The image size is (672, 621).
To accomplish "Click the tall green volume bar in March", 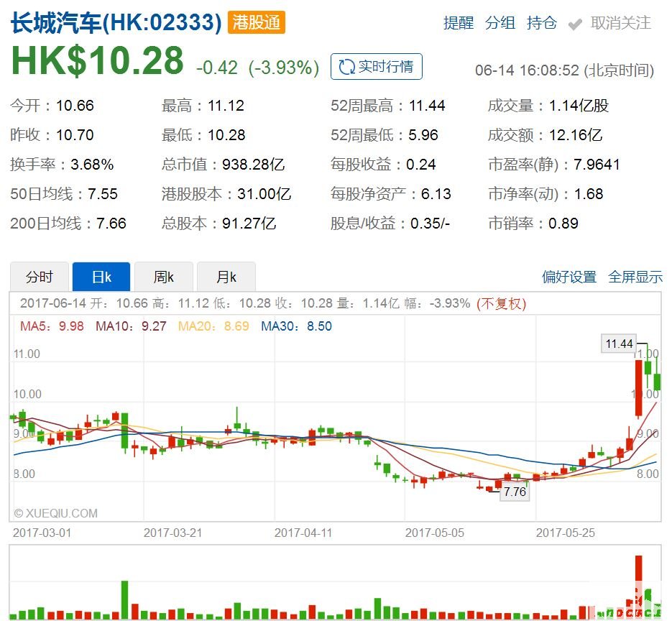I will click(125, 599).
